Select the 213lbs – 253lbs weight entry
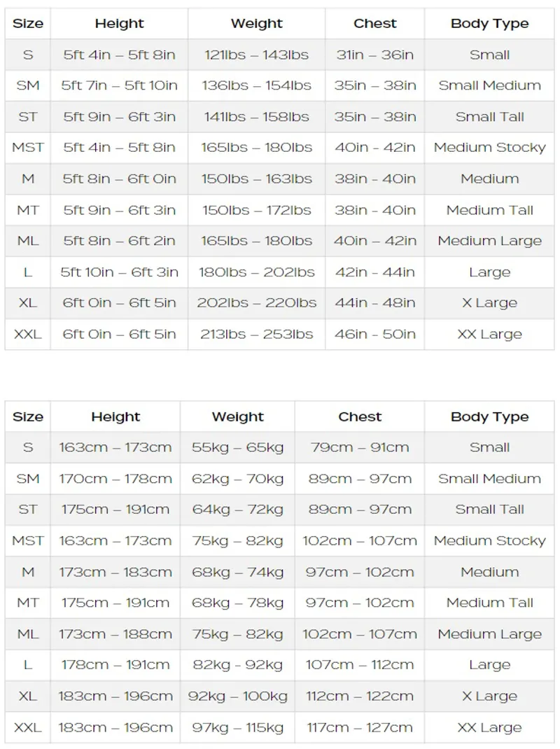Viewport: 560px width, 749px height. point(256,334)
